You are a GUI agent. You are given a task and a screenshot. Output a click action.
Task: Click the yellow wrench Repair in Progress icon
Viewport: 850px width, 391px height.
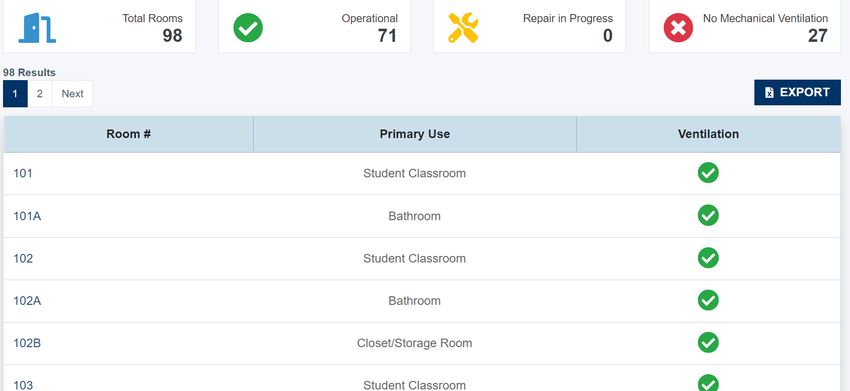click(x=463, y=28)
